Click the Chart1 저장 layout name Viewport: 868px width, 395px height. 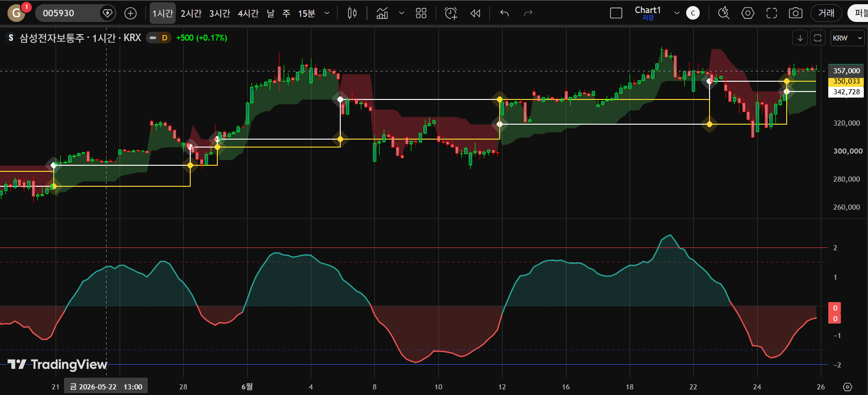[648, 13]
